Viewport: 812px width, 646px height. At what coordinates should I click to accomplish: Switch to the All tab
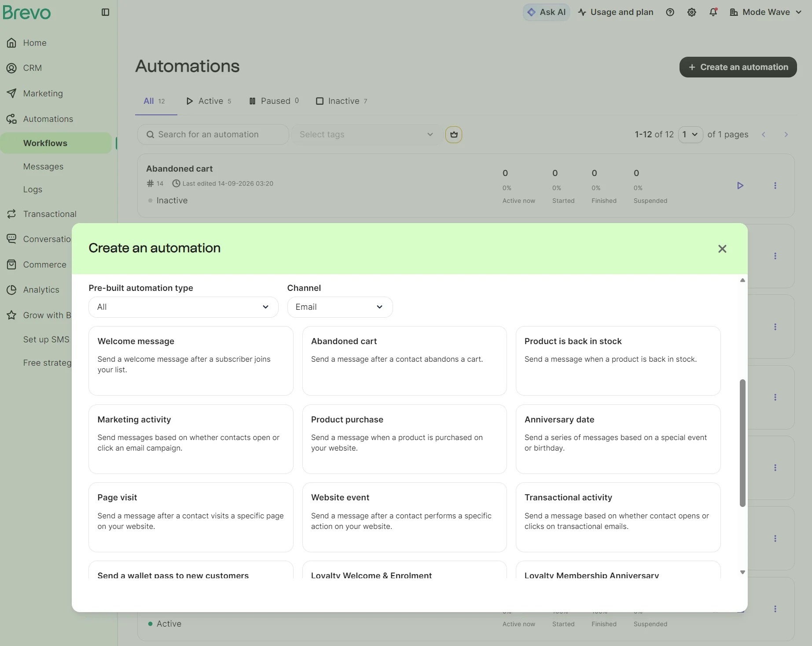click(154, 101)
